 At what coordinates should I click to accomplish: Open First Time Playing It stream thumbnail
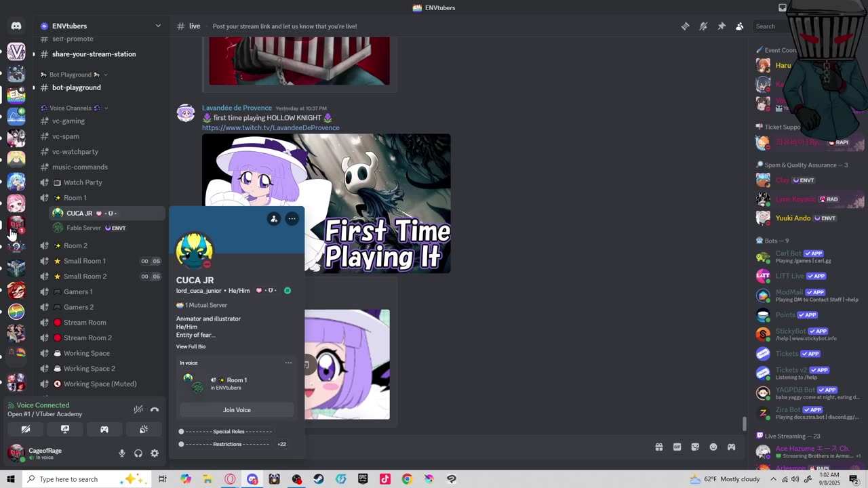click(326, 203)
